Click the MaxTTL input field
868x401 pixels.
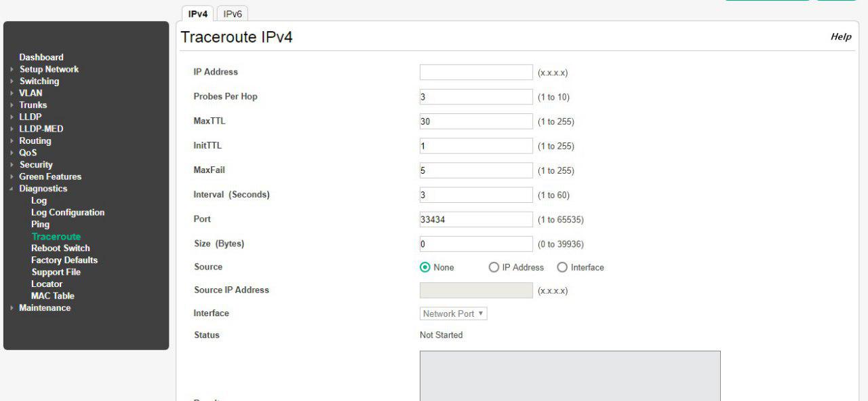click(476, 121)
